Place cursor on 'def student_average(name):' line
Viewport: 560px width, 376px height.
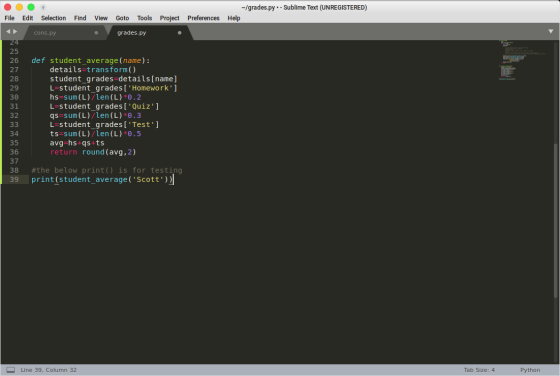pyautogui.click(x=91, y=61)
